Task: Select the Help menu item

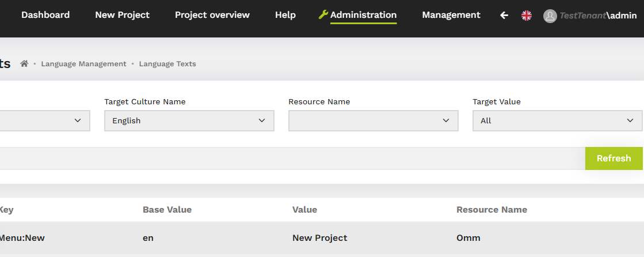Action: click(285, 15)
